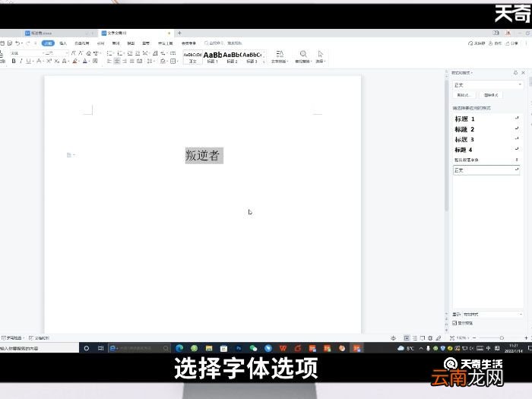Click the decrease indent icon
Viewport: 532px width, 399px height.
pos(130,53)
